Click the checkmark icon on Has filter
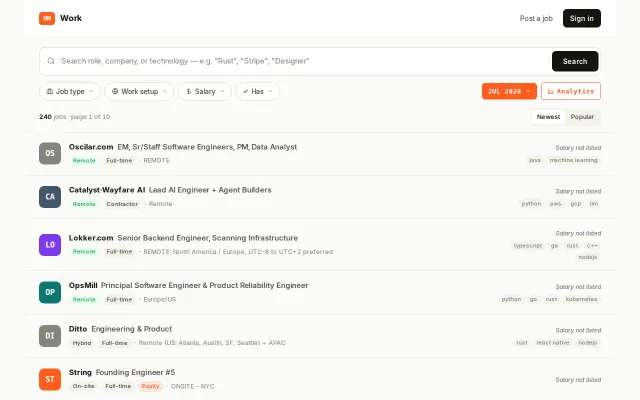The image size is (640, 400). 246,91
